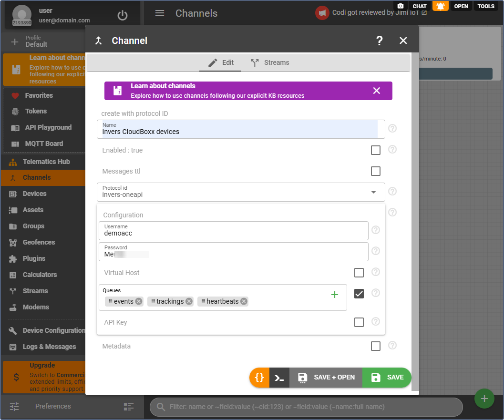The width and height of the screenshot is (504, 420).
Task: Select the Edit tab
Action: pos(221,62)
